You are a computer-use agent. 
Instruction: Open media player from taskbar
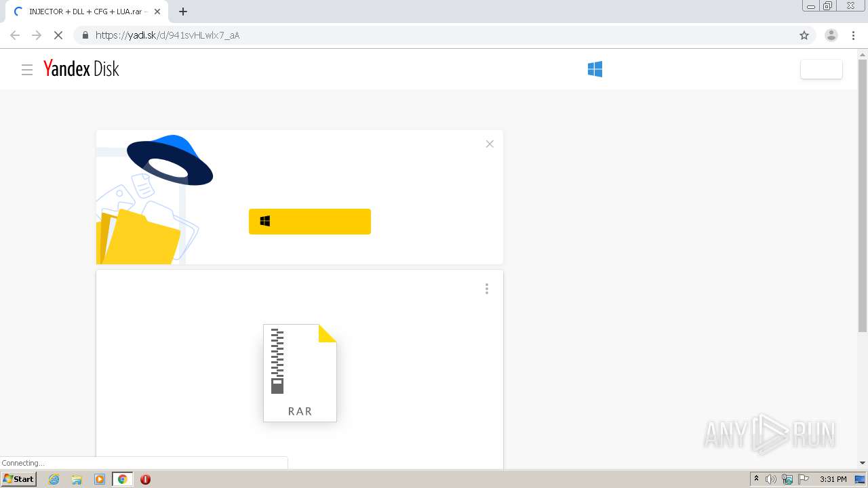pos(100,479)
